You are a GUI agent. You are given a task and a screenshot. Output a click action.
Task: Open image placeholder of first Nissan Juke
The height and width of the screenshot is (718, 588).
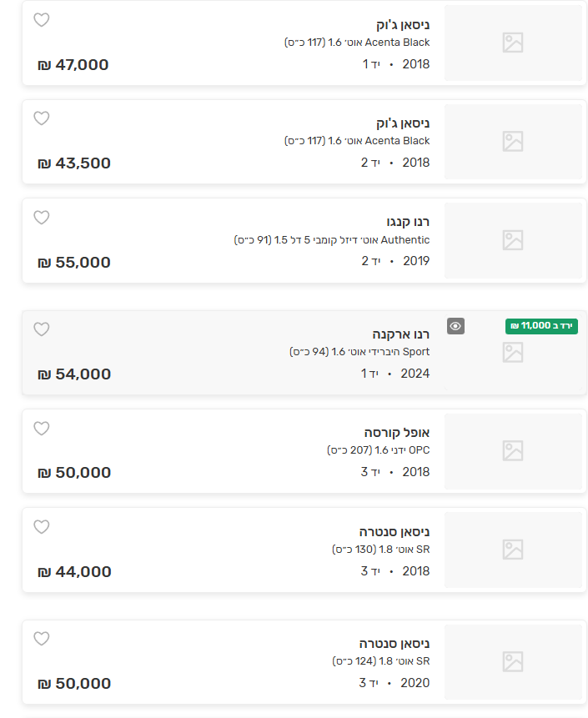(513, 43)
